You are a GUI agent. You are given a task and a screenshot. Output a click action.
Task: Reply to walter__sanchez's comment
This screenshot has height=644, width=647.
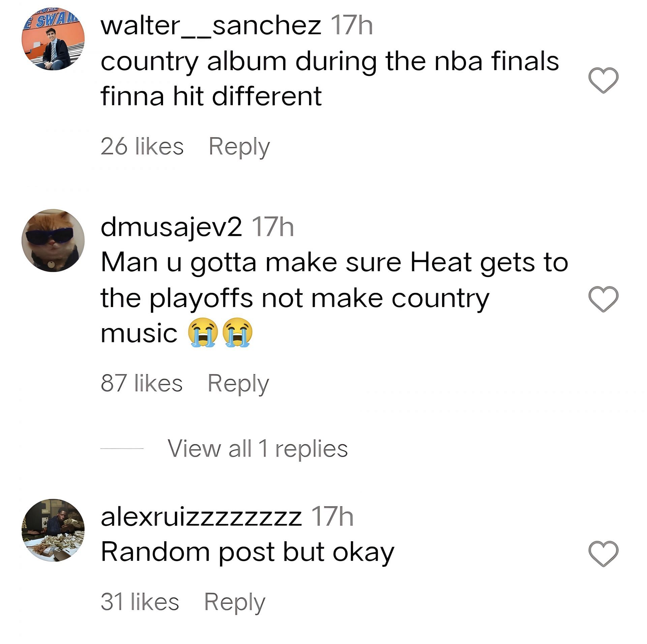point(239,147)
